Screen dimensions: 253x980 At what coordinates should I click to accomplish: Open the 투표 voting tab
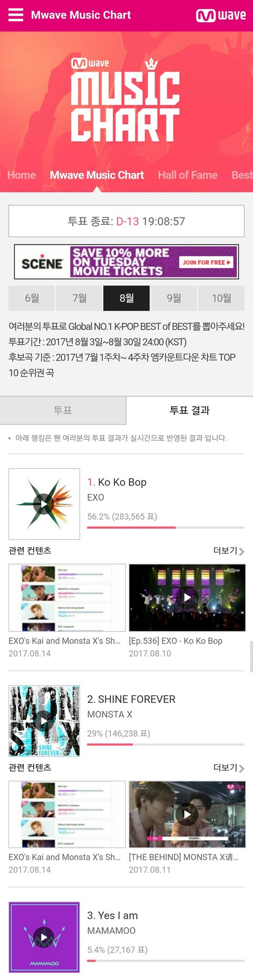tap(63, 410)
